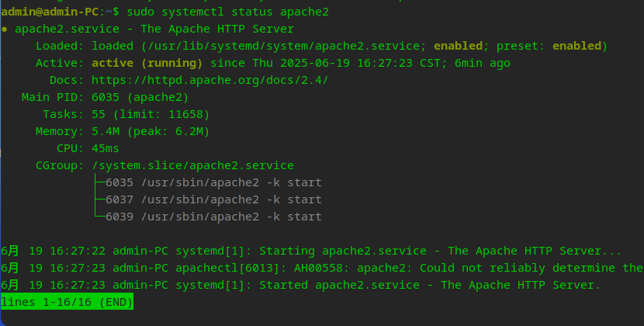Click the CPU 45ms value
This screenshot has width=644, height=326.
pyautogui.click(x=106, y=148)
